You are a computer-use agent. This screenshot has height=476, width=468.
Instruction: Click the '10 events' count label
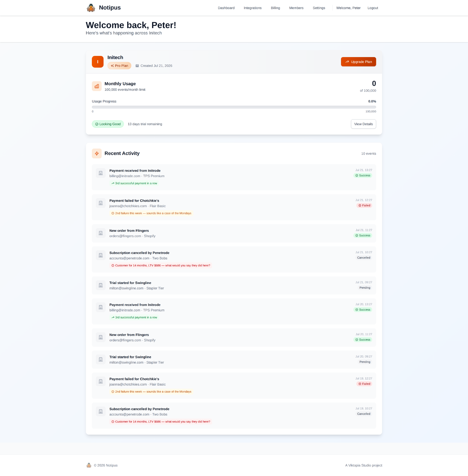point(369,154)
